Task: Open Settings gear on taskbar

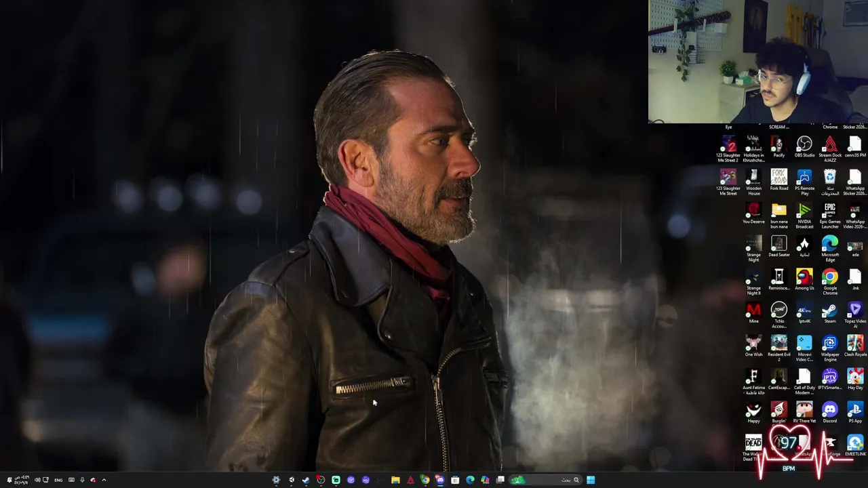Action: click(276, 480)
